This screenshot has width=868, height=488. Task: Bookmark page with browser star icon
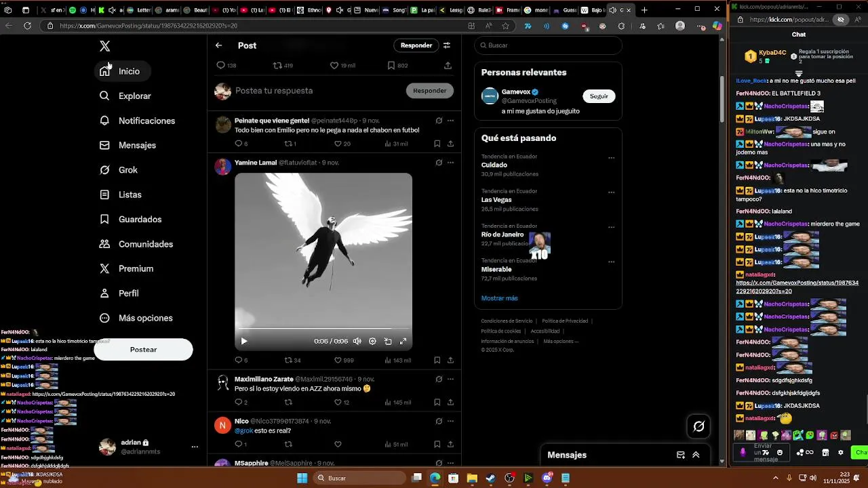pos(506,26)
